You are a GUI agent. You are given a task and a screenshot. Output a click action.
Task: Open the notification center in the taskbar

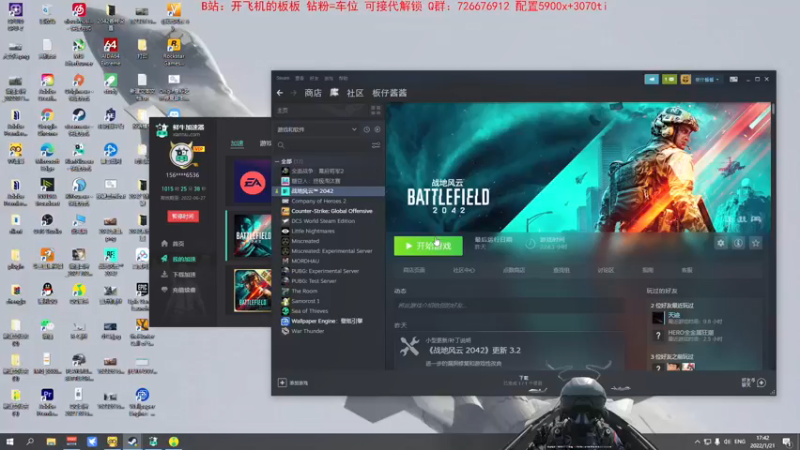[x=787, y=442]
